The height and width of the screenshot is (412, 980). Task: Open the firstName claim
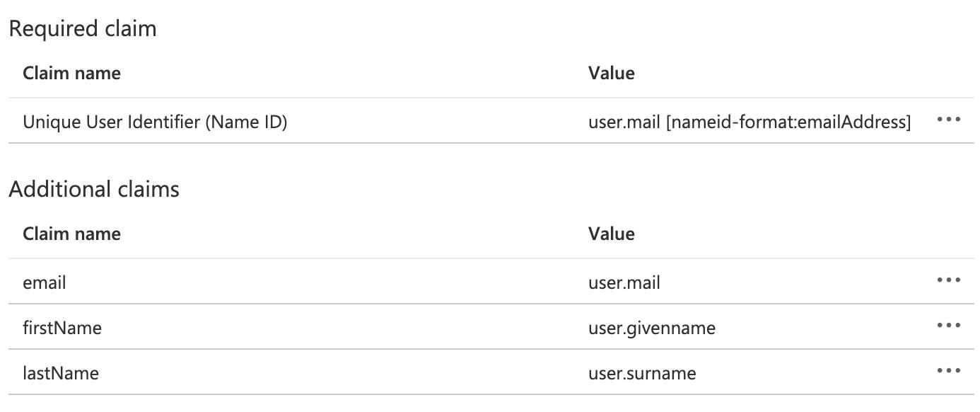62,328
